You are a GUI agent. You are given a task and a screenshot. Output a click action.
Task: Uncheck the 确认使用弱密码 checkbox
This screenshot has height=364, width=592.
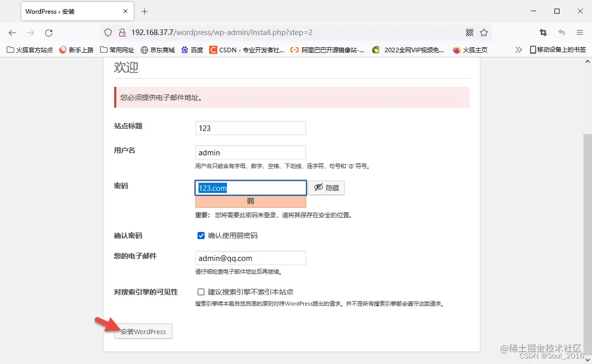[201, 235]
